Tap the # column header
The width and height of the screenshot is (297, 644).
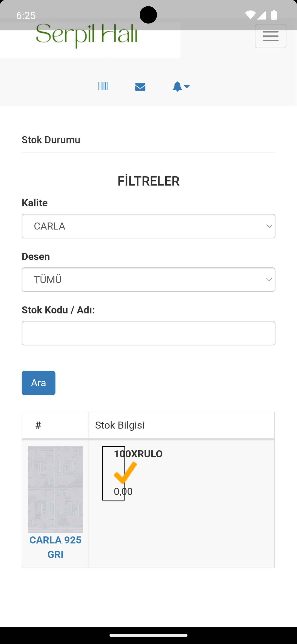pos(38,425)
